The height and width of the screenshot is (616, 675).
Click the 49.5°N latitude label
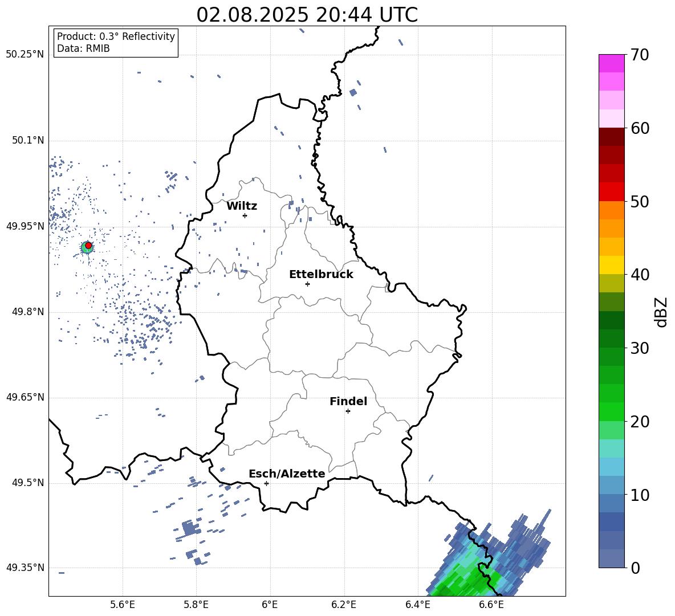tap(28, 483)
